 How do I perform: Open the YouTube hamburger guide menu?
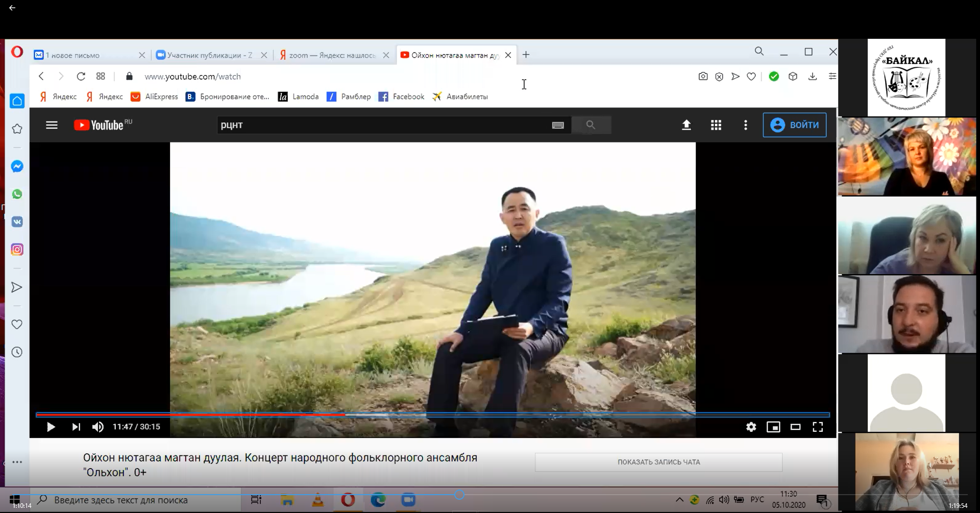coord(52,125)
